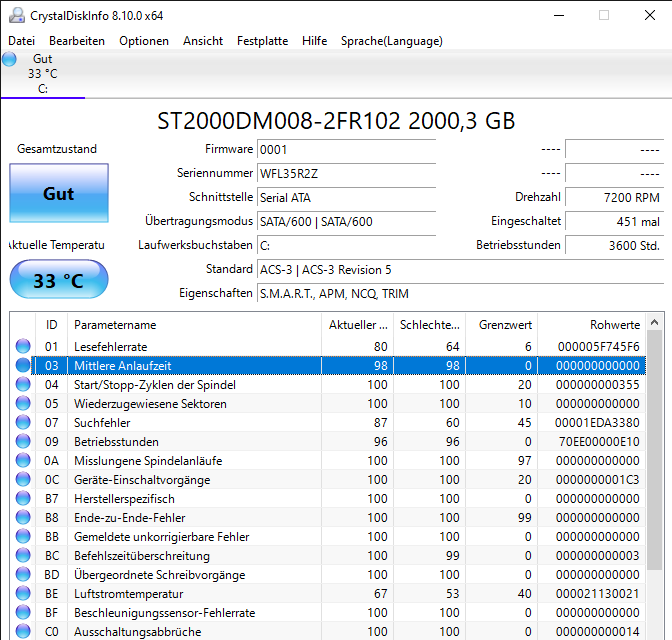672x640 pixels.
Task: Click the drive title ST2000DM008-2FR102 2000,3 GB
Action: click(x=336, y=120)
